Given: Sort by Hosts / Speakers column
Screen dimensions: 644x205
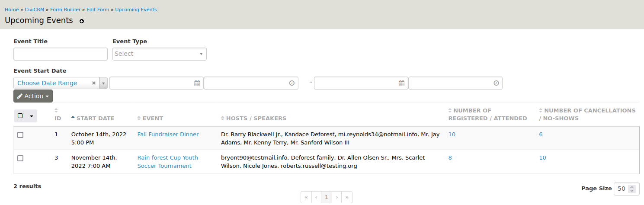Looking at the screenshot, I should point(256,118).
